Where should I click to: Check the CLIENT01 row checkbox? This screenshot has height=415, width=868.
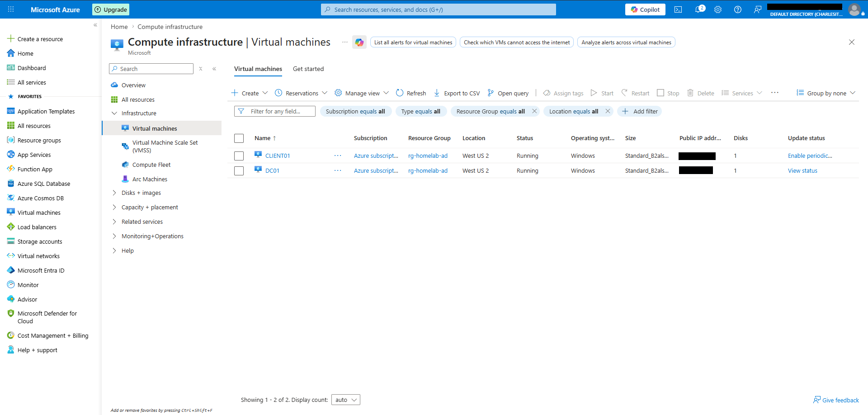tap(239, 156)
